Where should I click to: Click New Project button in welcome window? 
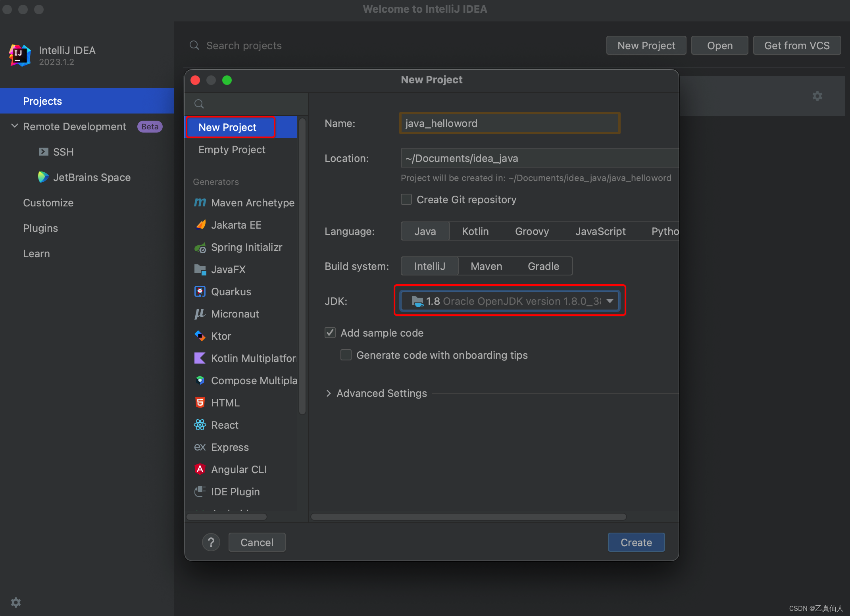click(x=646, y=45)
